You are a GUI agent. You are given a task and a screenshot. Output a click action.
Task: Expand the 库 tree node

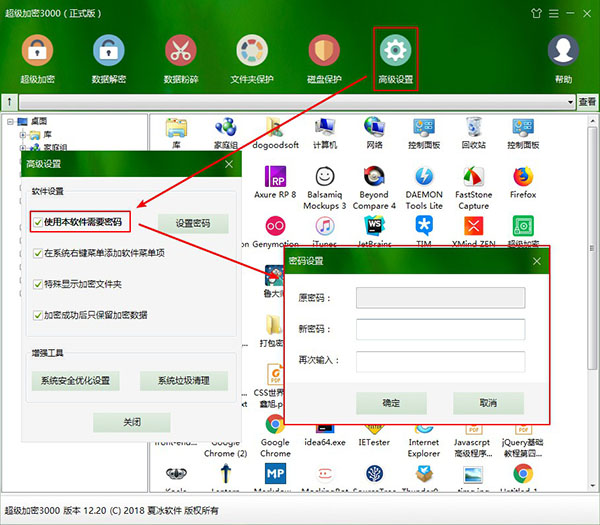23,134
